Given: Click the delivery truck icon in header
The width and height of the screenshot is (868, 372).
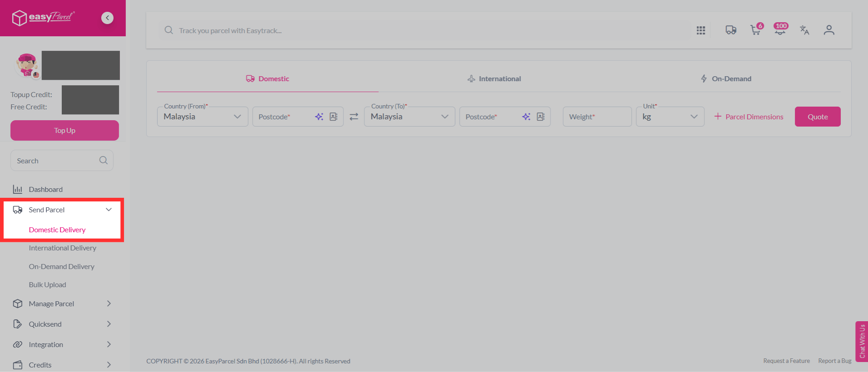Looking at the screenshot, I should click(731, 30).
